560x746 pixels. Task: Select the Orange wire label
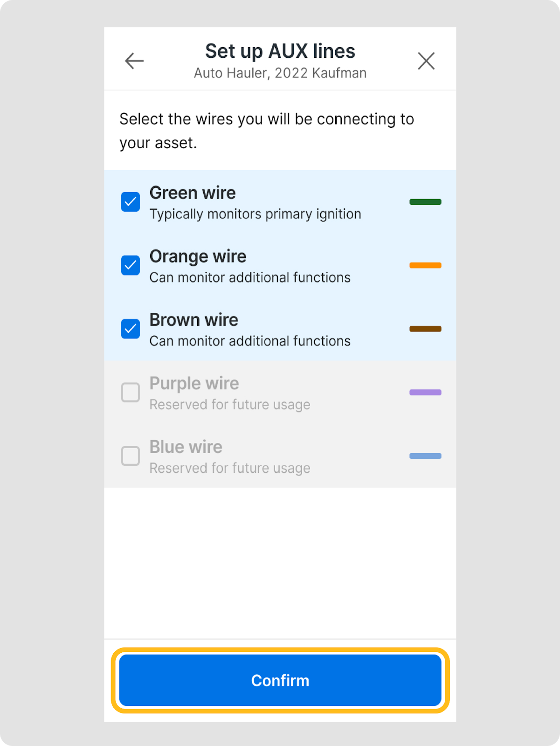(198, 256)
